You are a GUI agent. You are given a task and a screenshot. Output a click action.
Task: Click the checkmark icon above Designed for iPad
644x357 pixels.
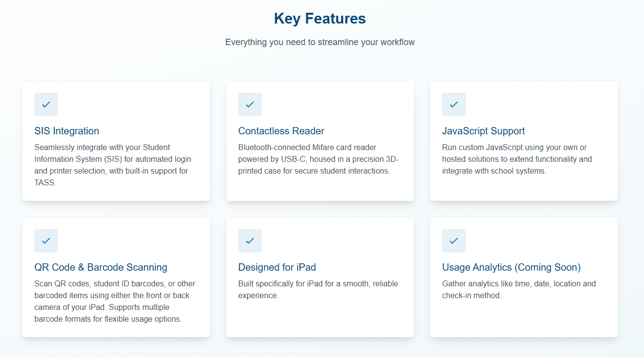coord(250,241)
